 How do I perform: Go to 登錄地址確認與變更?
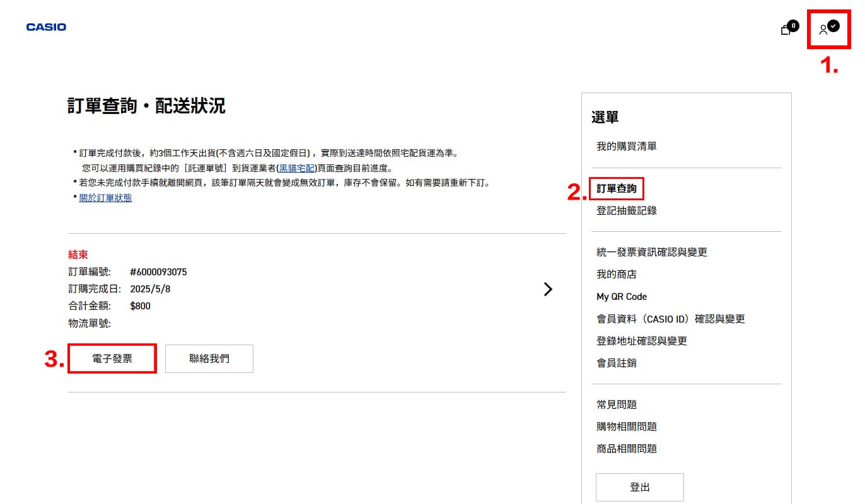point(641,341)
